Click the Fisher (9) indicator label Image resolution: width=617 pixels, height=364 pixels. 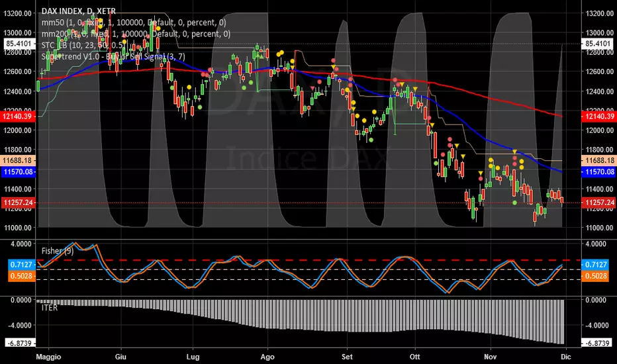58,251
